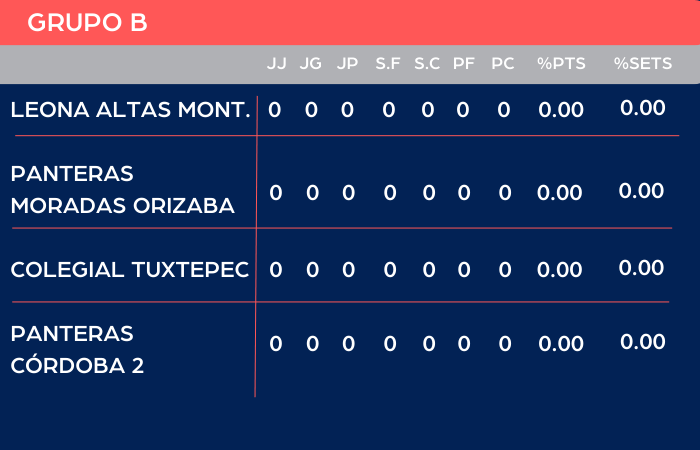The image size is (700, 450).
Task: Click the PC column header
Action: (x=503, y=64)
